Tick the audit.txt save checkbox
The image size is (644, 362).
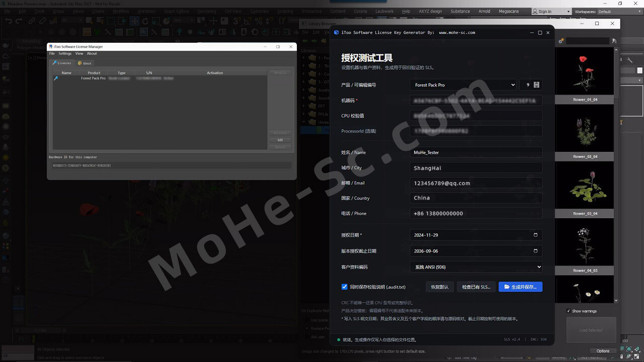click(345, 287)
